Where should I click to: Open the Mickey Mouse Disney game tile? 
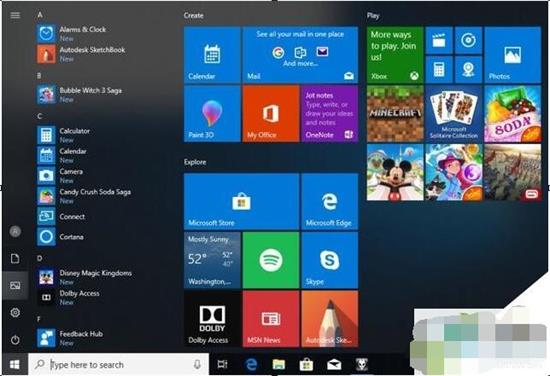coord(395,172)
